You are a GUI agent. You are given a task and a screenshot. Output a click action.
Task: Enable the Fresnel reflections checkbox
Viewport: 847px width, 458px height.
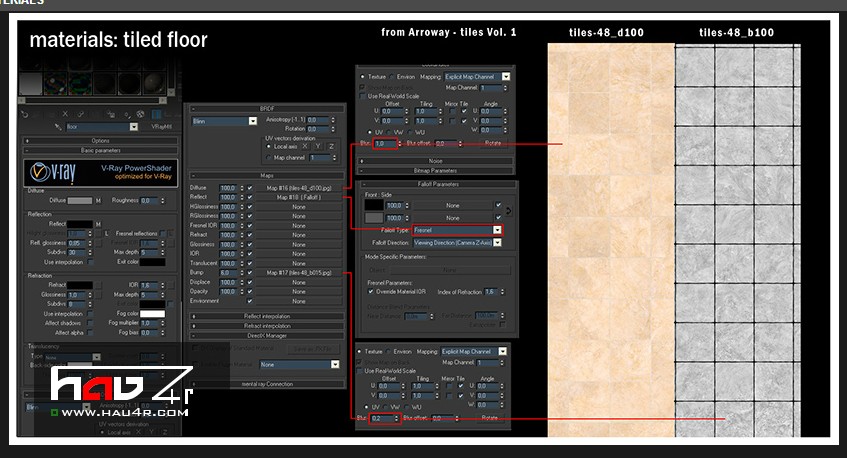[x=163, y=233]
